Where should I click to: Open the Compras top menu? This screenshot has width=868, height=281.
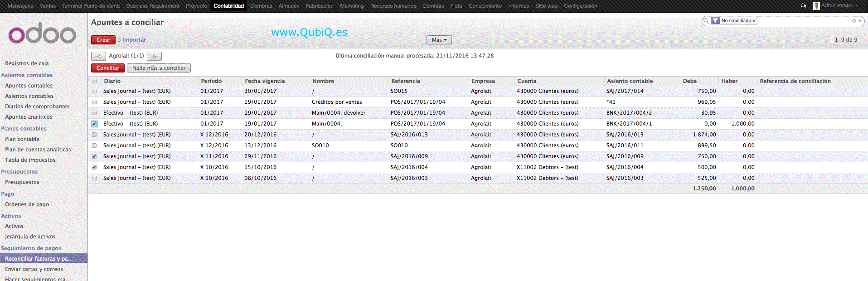click(x=261, y=6)
